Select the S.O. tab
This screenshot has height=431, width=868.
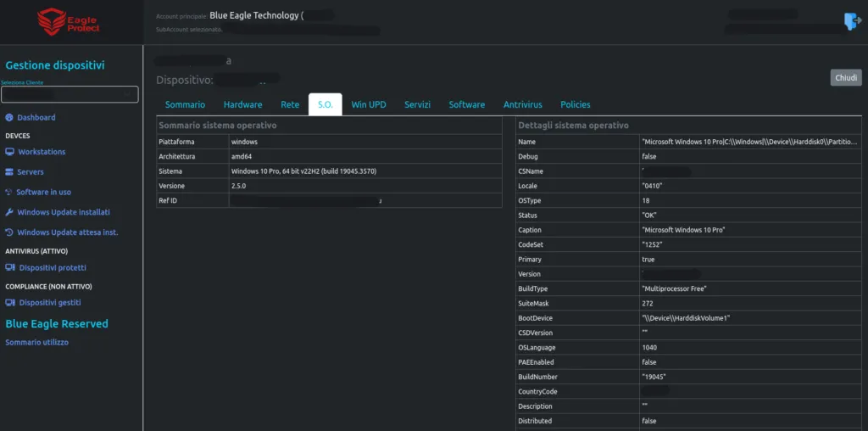325,104
